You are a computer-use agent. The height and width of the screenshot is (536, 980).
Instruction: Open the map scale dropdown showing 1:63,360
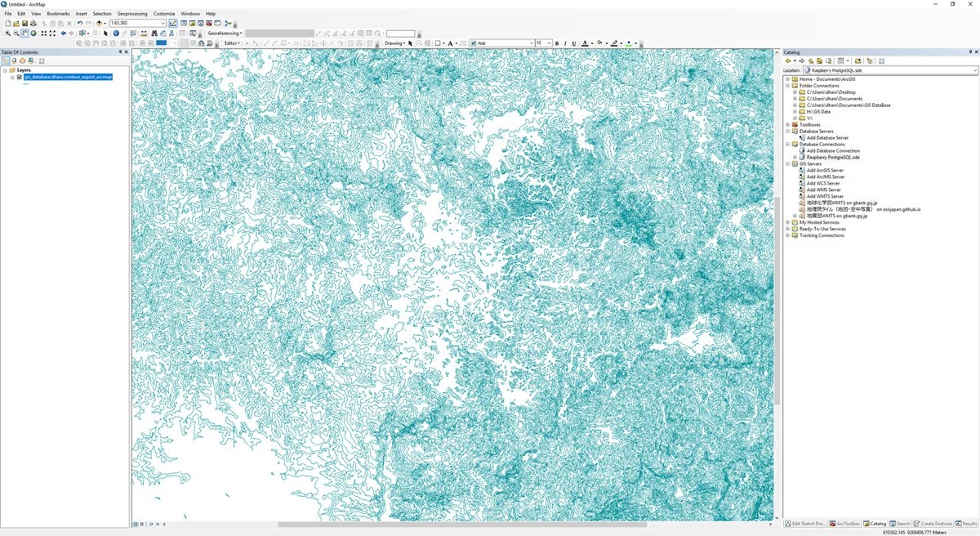click(x=163, y=23)
